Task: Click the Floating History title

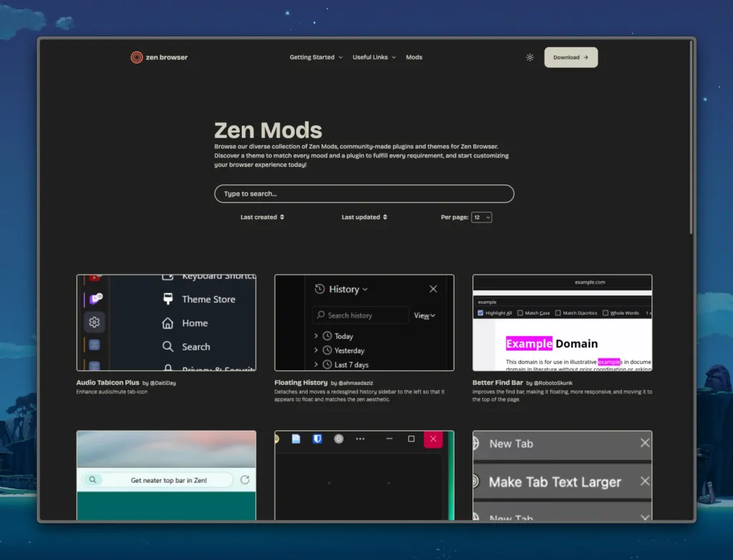Action: point(301,383)
